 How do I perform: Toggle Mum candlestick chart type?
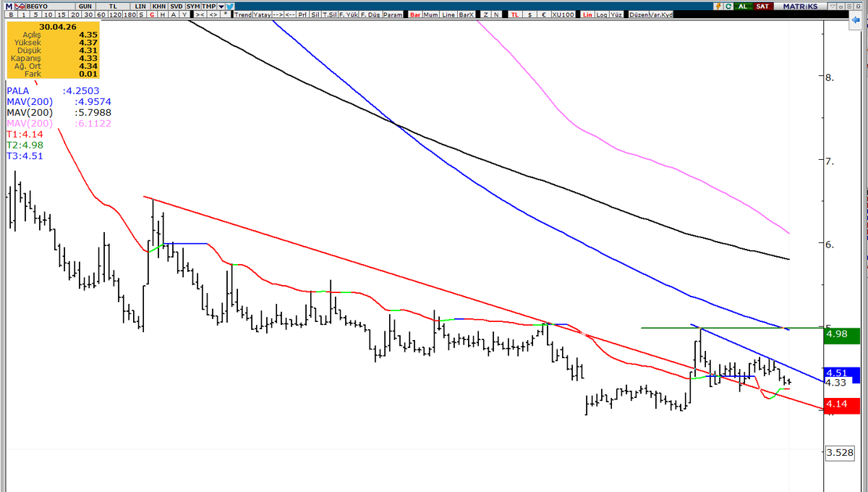coord(431,14)
